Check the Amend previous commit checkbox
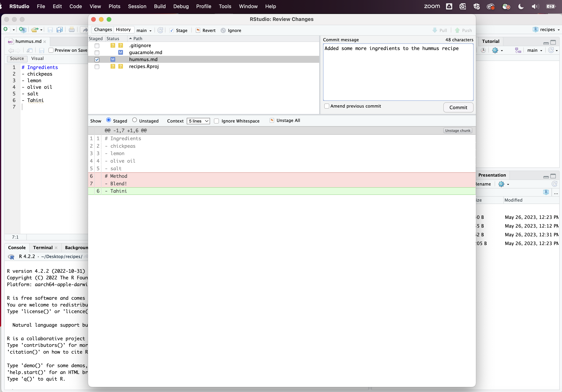The image size is (562, 392). (327, 106)
